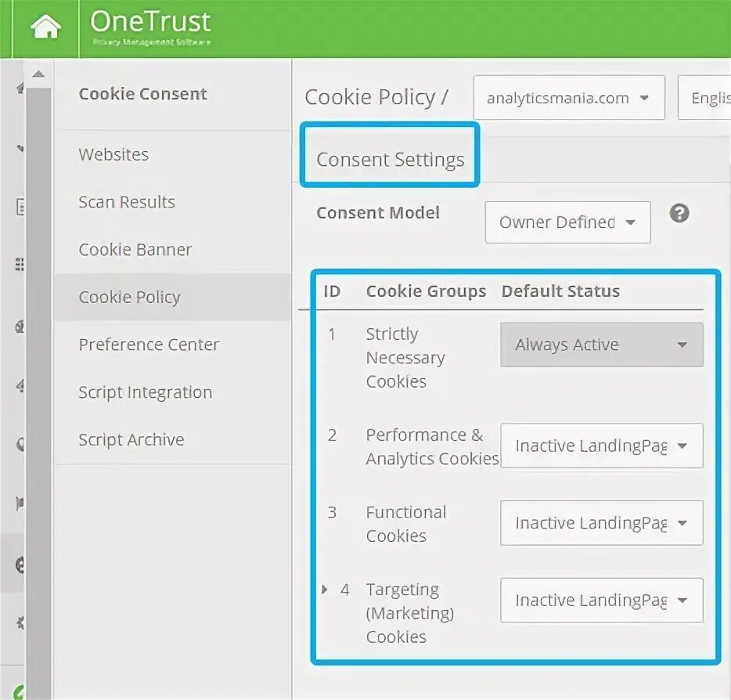Click the Cookie Consent heading

point(142,94)
